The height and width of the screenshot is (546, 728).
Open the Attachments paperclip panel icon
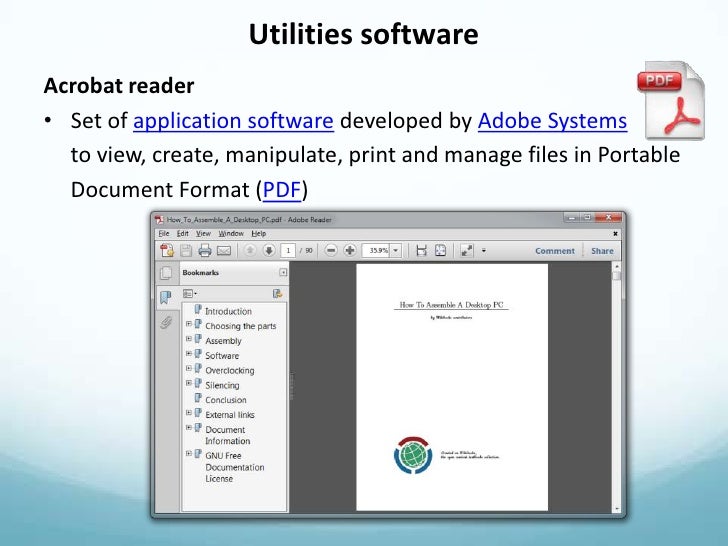click(166, 322)
